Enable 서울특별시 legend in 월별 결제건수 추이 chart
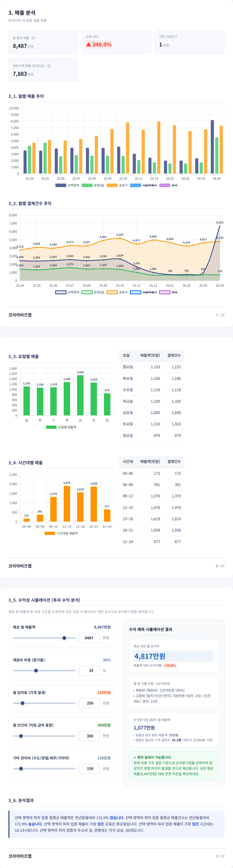This screenshot has height=868, width=233. 144,292
